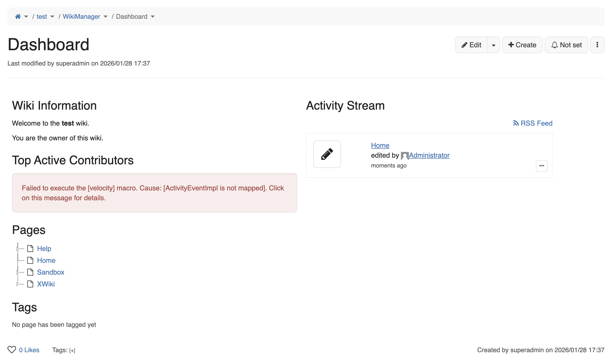This screenshot has width=613, height=364.
Task: Navigate to test in the breadcrumb
Action: [x=42, y=17]
